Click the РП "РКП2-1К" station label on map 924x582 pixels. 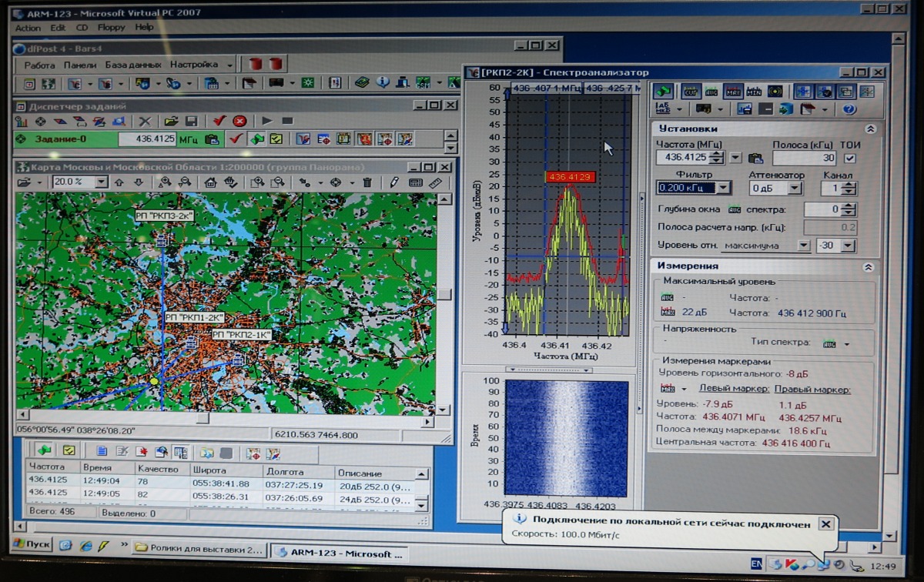[242, 335]
